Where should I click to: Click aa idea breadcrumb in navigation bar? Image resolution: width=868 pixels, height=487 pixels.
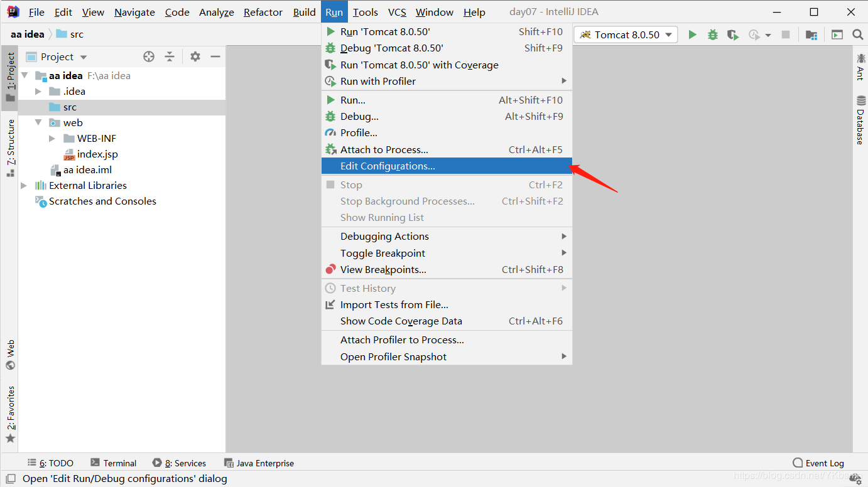click(27, 34)
